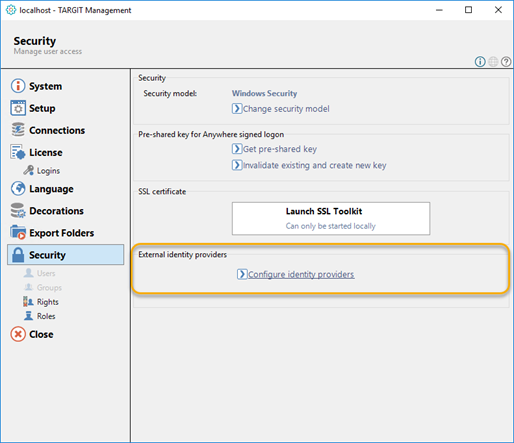Invalidate existing and create new key
514x443 pixels.
[x=309, y=165]
